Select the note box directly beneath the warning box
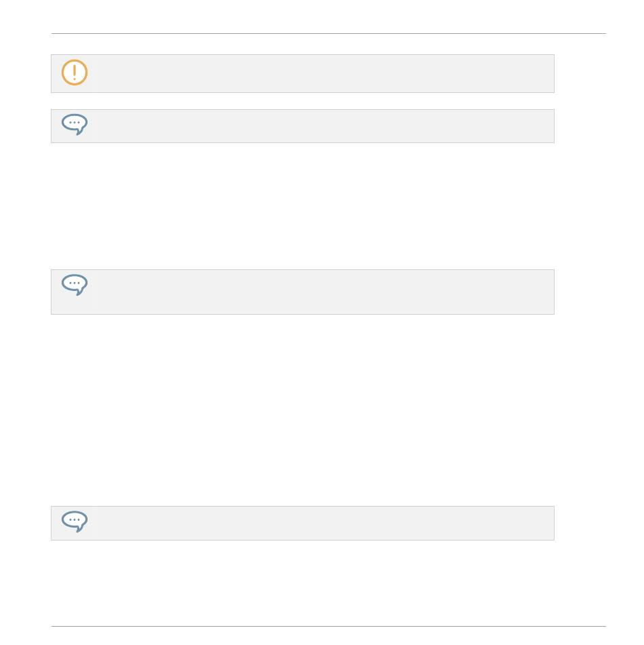Screen dimensions: 644x645 coord(302,126)
